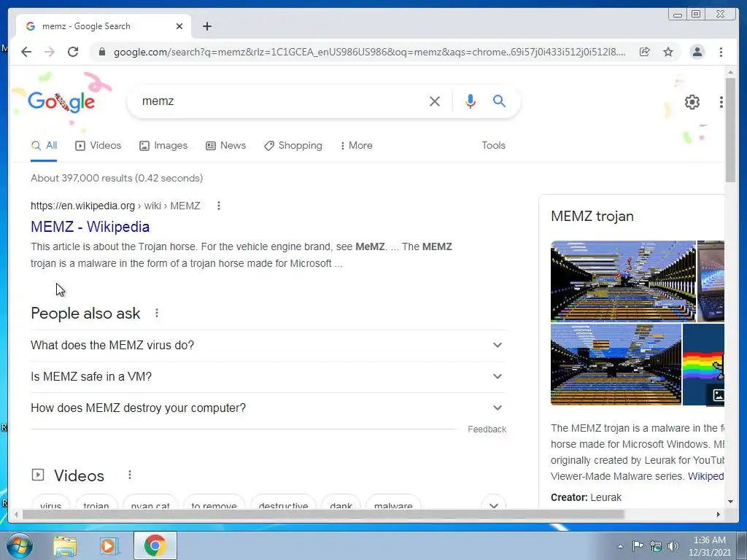This screenshot has height=560, width=747.
Task: Open the Nyan Cat rainbow thumbnail
Action: [x=703, y=365]
